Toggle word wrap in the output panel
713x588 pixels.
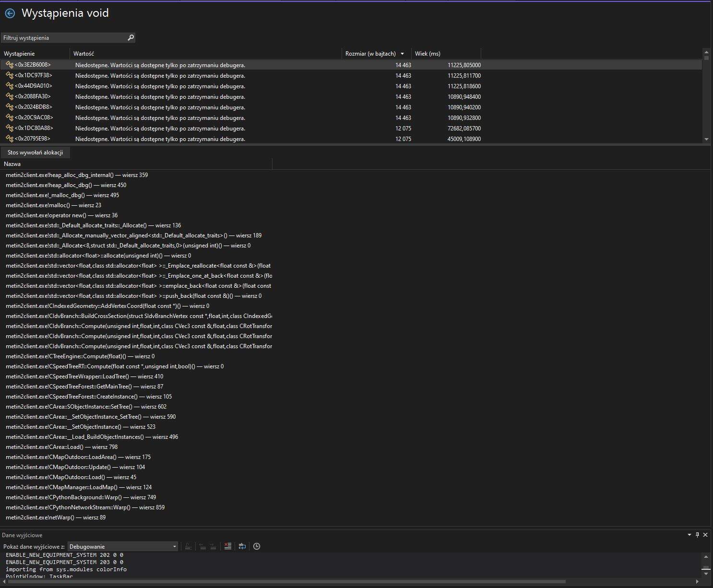[x=242, y=546]
